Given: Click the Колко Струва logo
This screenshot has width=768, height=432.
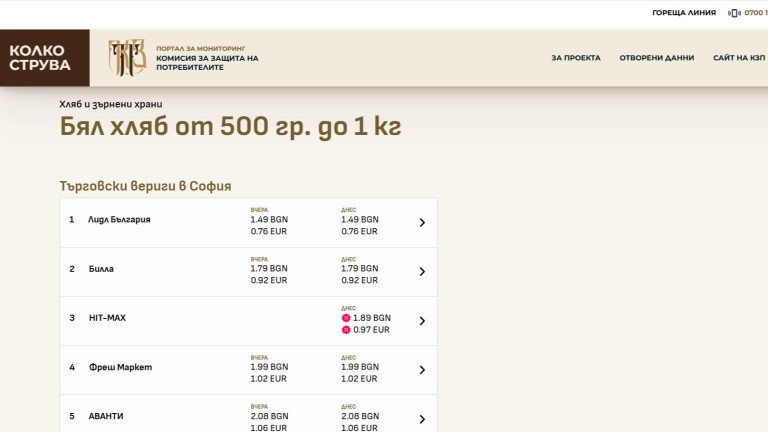Looking at the screenshot, I should (x=40, y=58).
